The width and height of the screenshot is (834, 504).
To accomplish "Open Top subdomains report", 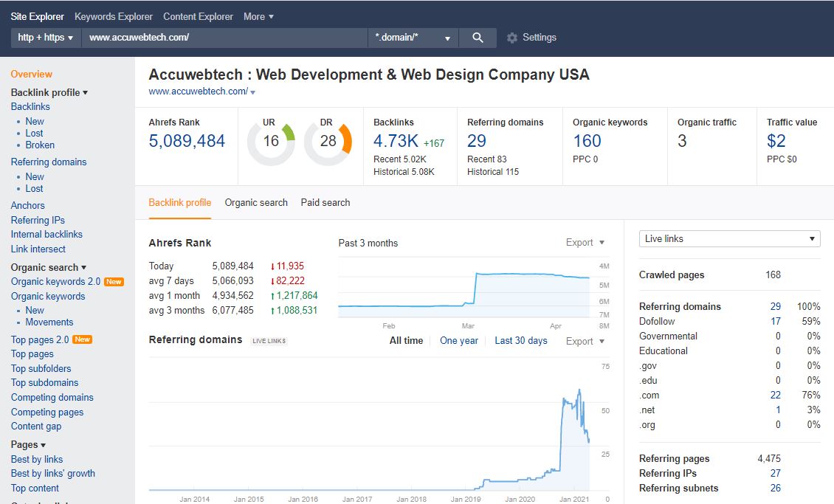I will (45, 382).
